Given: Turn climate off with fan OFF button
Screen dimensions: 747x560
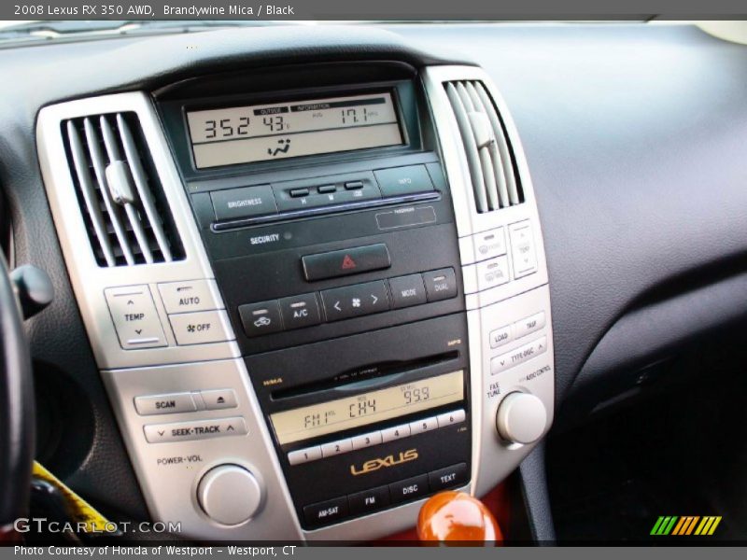Looking at the screenshot, I should [x=201, y=328].
